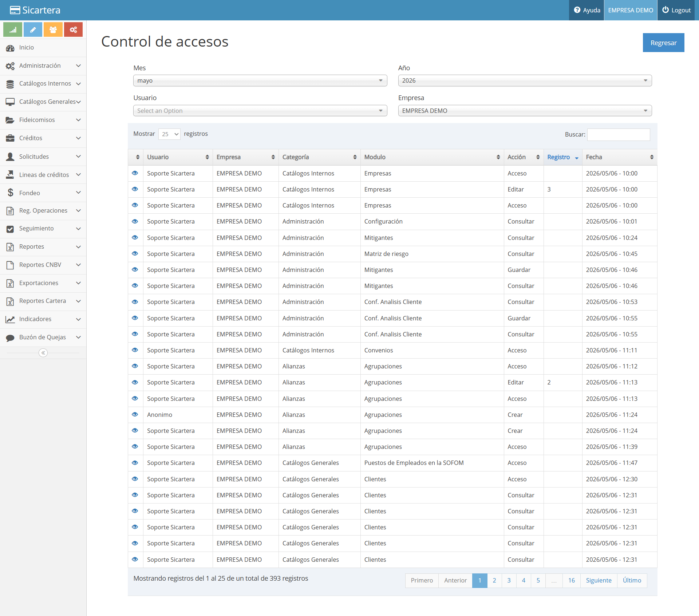
Task: Sort table by Categoría column header
Action: click(319, 157)
